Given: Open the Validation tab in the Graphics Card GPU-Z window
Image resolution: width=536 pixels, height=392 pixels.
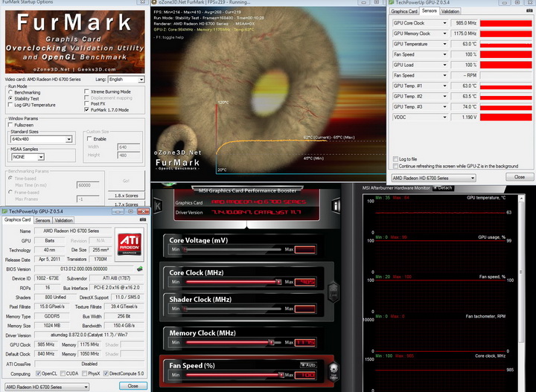Looking at the screenshot, I should tap(63, 221).
